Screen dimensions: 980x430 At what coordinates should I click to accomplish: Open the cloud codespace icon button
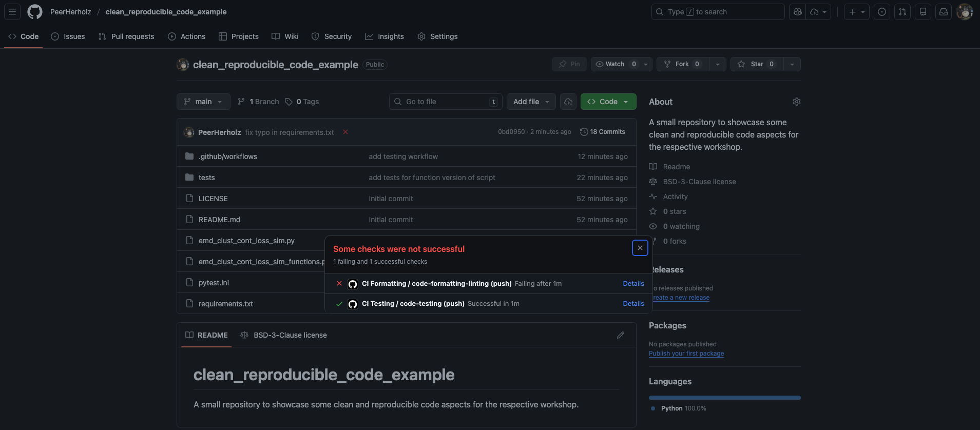click(568, 102)
